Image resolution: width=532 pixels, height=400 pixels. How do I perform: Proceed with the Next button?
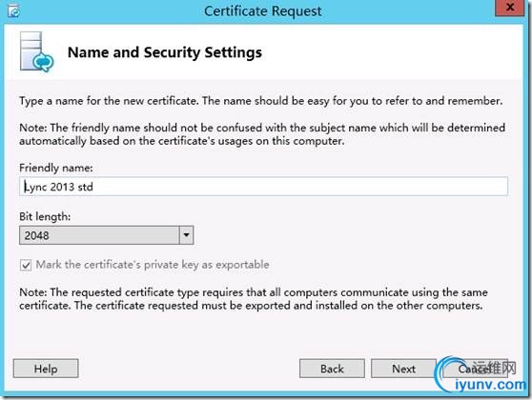(403, 369)
